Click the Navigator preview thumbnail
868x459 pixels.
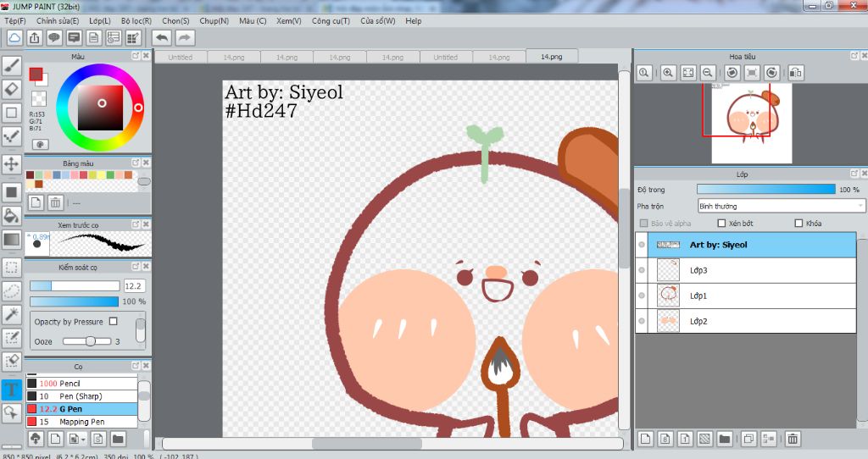[751, 124]
